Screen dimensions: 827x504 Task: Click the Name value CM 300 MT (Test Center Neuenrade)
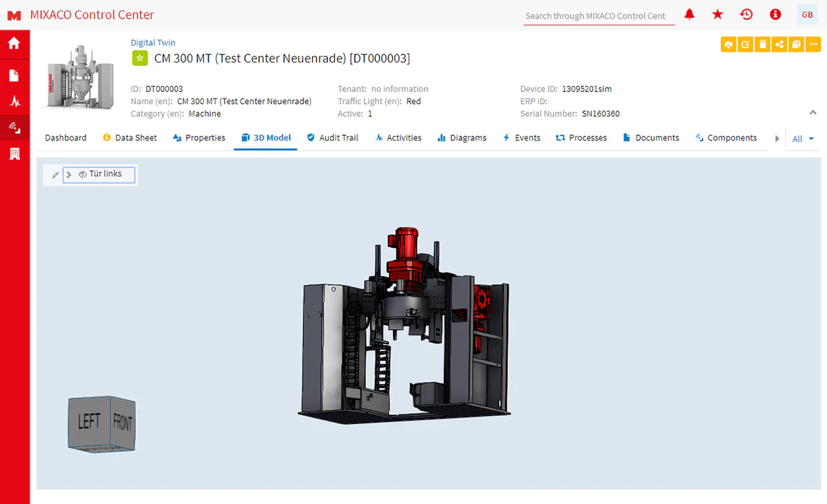coord(245,101)
